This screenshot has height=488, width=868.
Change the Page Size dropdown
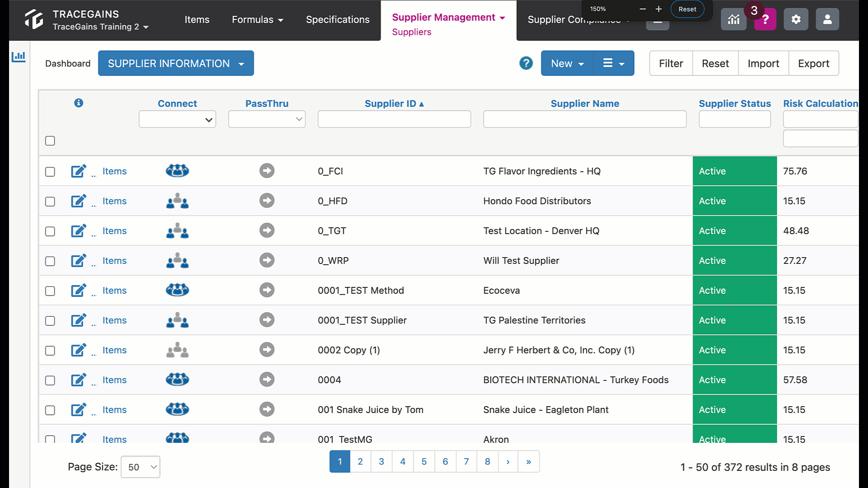pos(141,467)
